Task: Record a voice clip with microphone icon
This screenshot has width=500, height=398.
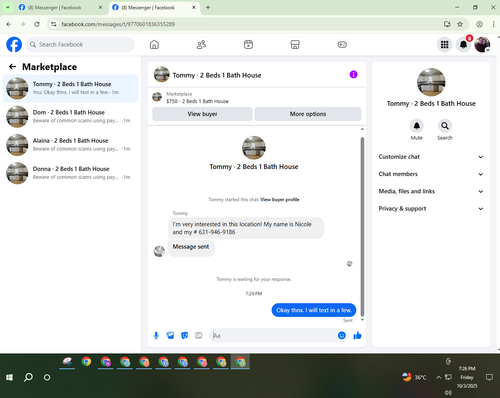Action: point(156,335)
